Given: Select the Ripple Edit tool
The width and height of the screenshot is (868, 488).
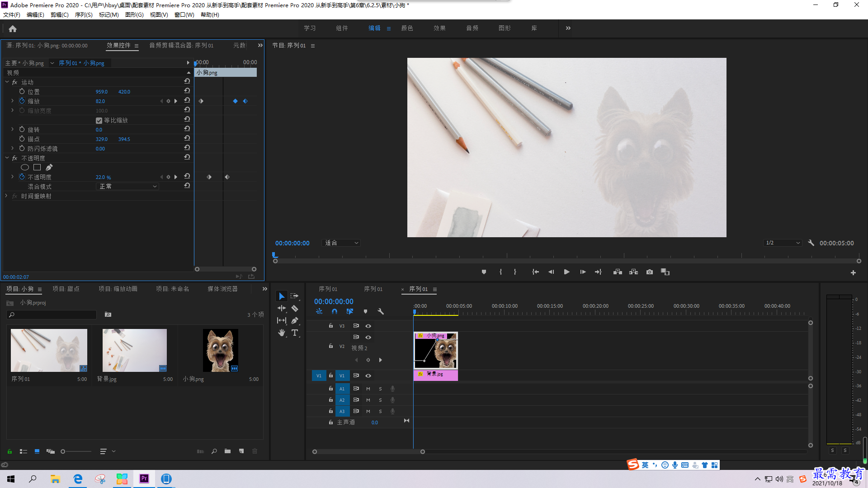Looking at the screenshot, I should [x=281, y=308].
